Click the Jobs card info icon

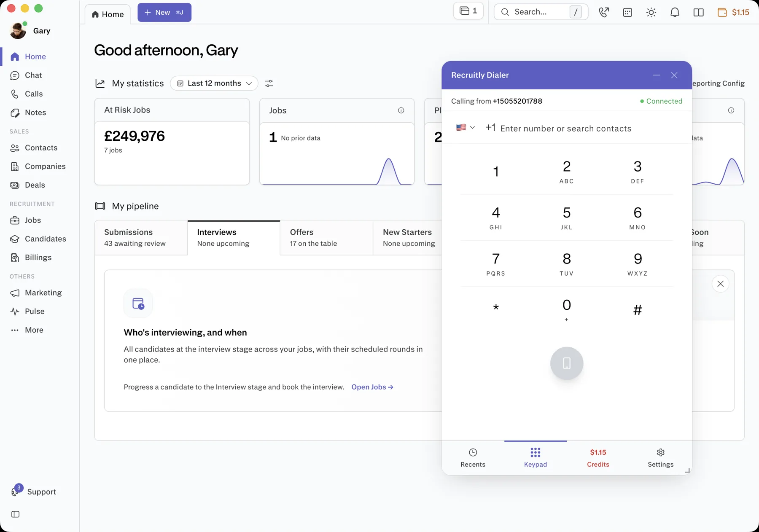[x=401, y=110]
